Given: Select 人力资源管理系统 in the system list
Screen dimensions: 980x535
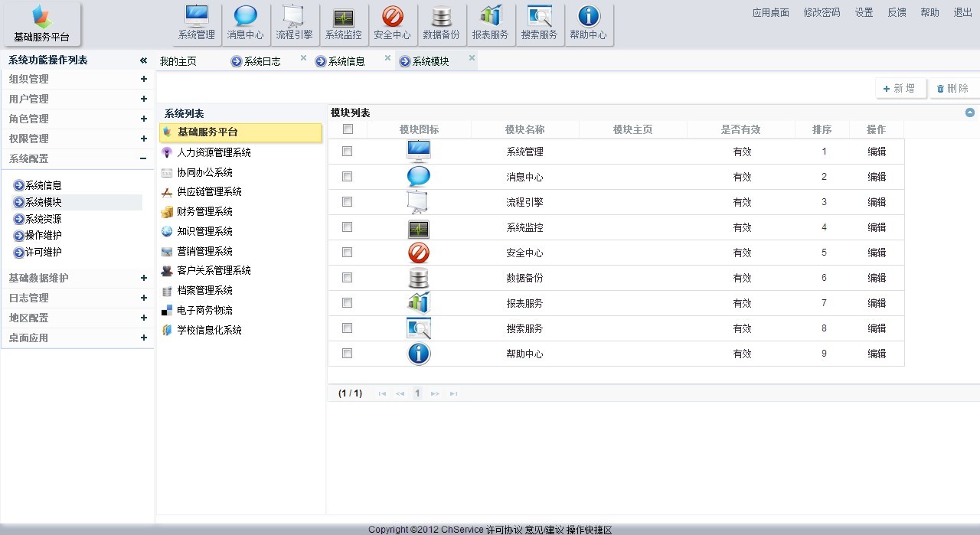Looking at the screenshot, I should tap(214, 152).
